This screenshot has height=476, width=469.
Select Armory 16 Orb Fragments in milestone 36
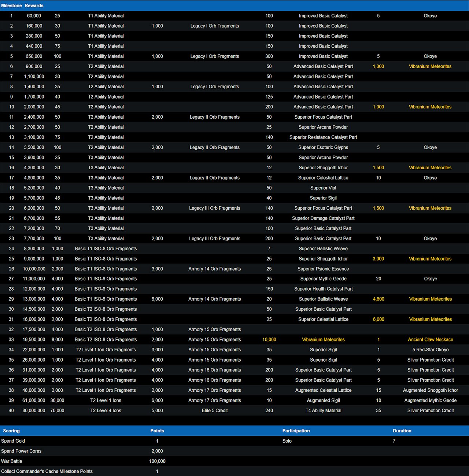215,370
